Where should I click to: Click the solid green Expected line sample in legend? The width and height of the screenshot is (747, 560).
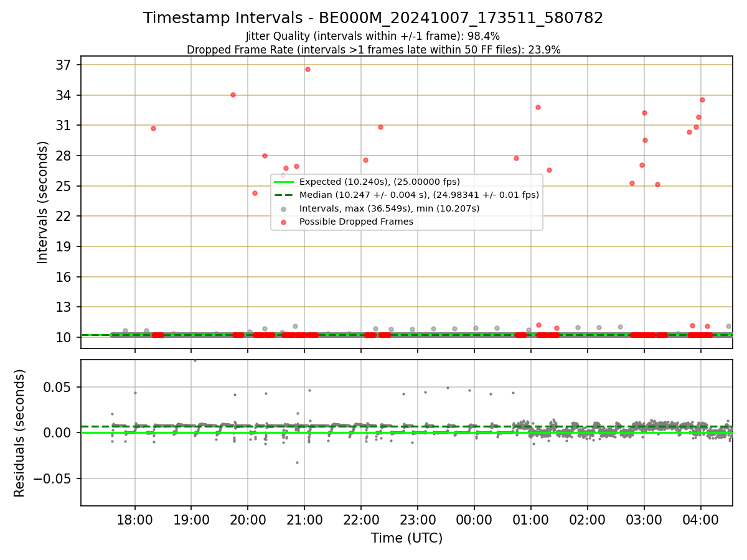click(x=284, y=182)
